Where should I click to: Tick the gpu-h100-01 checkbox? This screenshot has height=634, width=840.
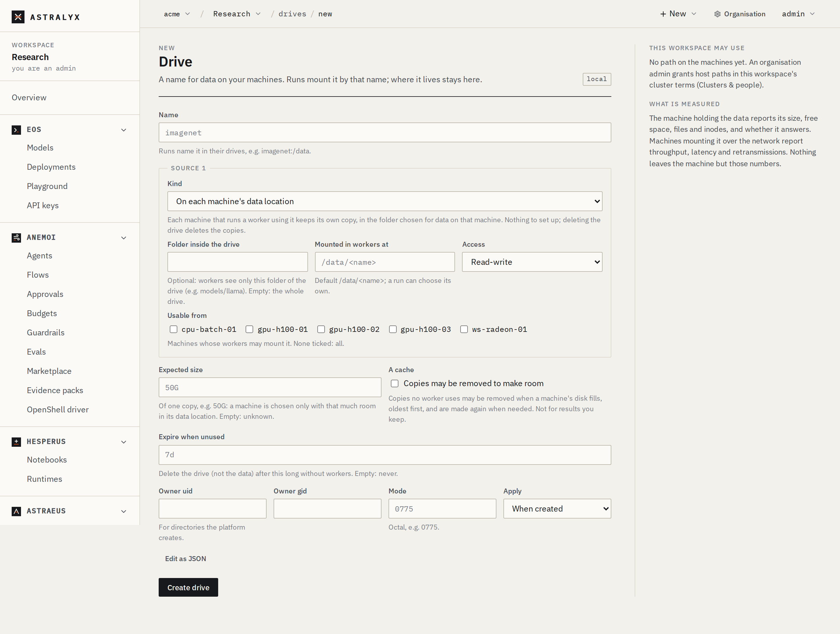249,330
